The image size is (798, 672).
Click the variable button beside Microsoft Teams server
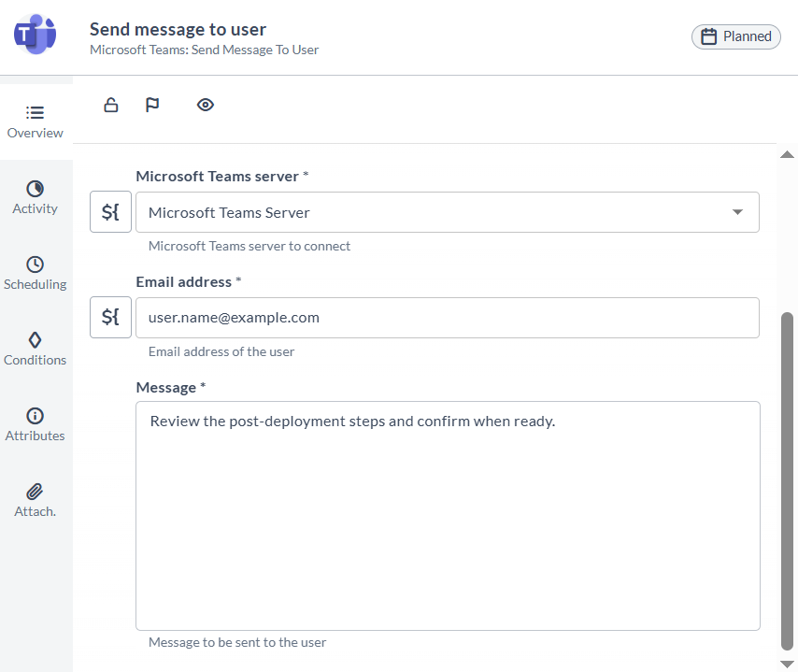click(x=110, y=212)
